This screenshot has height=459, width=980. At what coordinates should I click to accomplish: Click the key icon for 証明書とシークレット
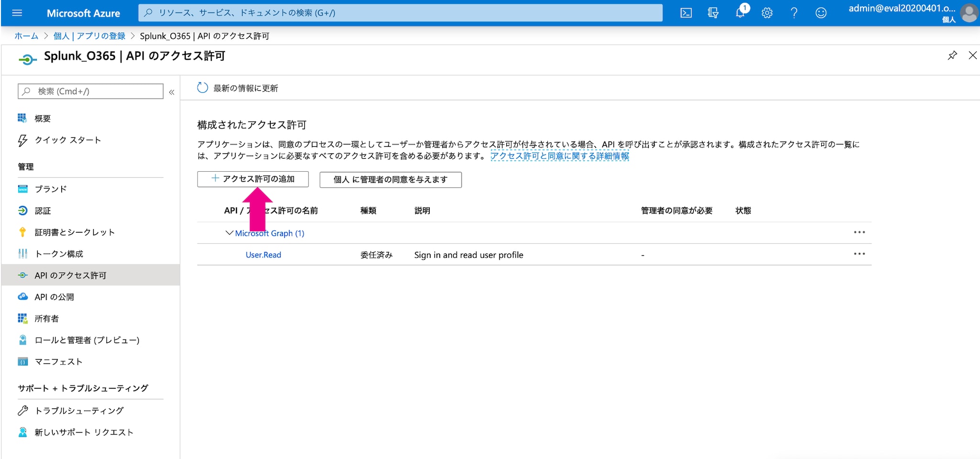click(x=22, y=232)
